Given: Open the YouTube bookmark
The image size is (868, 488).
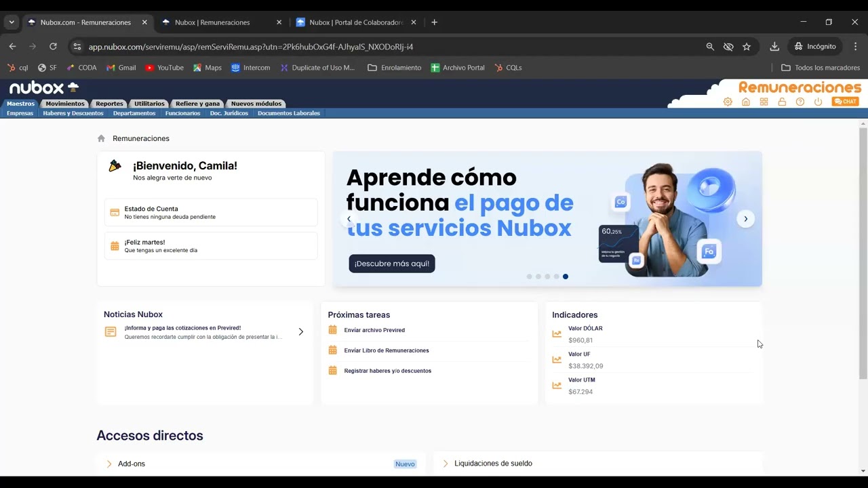Looking at the screenshot, I should (164, 68).
